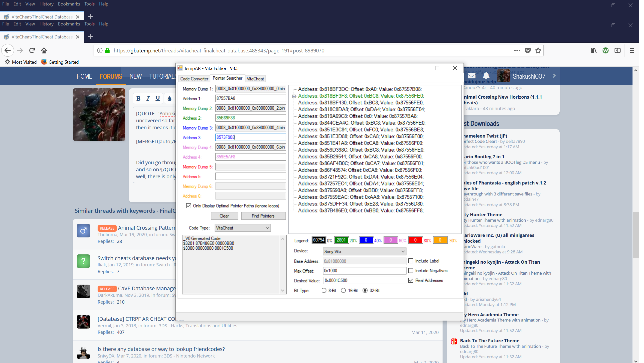Click the Find Pointers button
Viewport: 644px width, 363px height.
click(x=263, y=216)
